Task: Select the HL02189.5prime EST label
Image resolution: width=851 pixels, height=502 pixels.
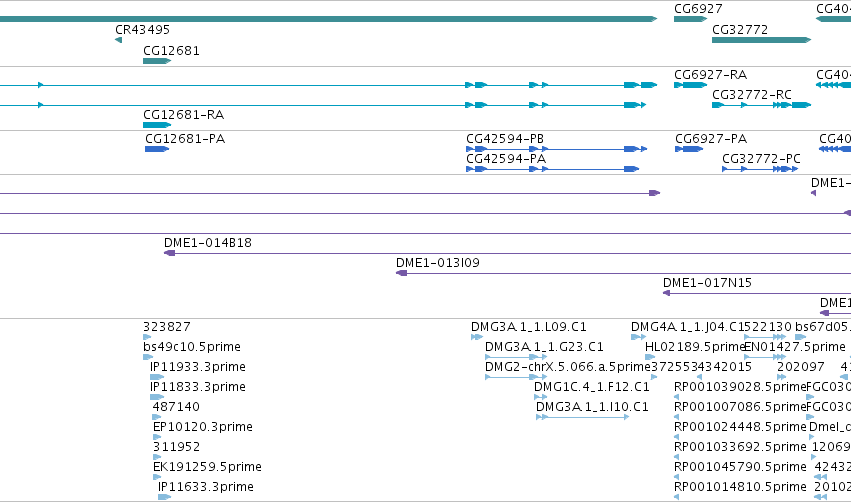Action: (x=695, y=347)
